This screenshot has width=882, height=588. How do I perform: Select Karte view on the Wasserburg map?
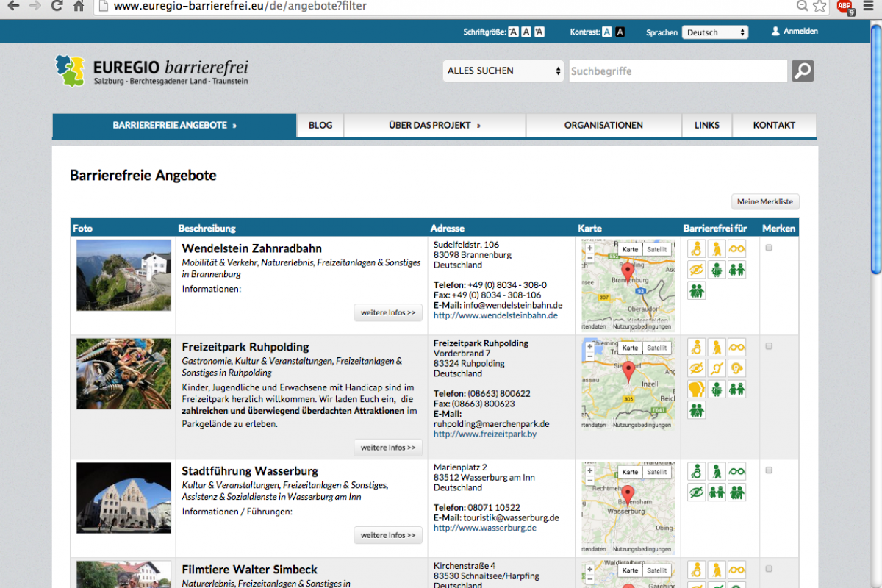point(630,472)
